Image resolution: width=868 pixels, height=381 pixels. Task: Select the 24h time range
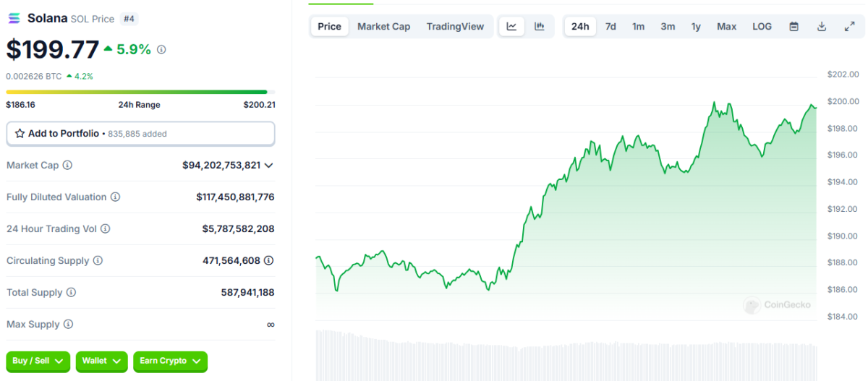tap(580, 27)
